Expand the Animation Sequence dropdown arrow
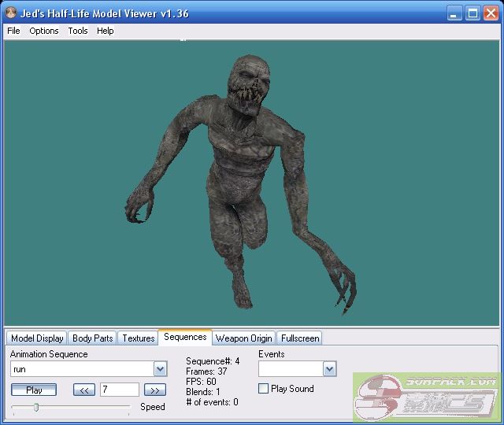Image resolution: width=504 pixels, height=425 pixels. [160, 369]
